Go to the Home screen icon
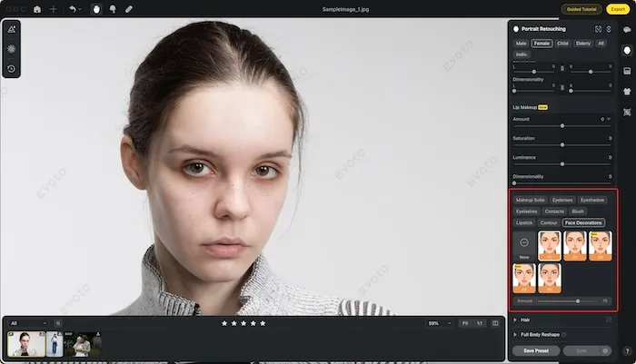The height and width of the screenshot is (364, 636). click(x=37, y=8)
